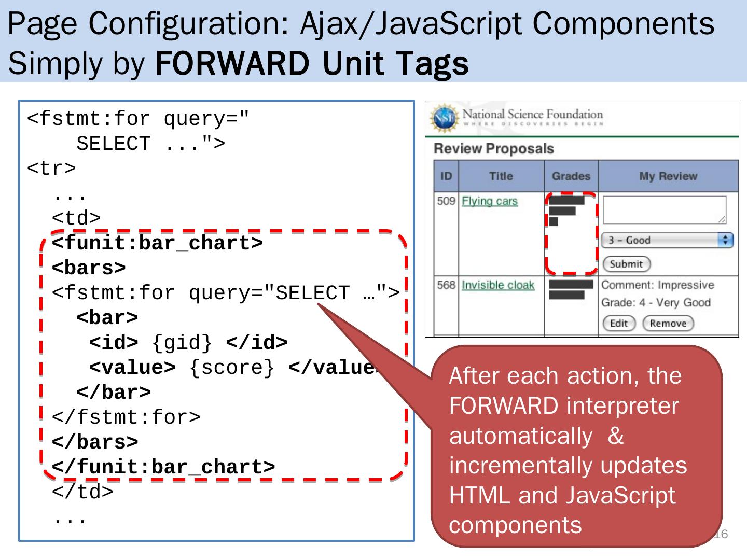Click the '</bar>' closing tag line
The width and height of the screenshot is (747, 560).
pyautogui.click(x=114, y=393)
